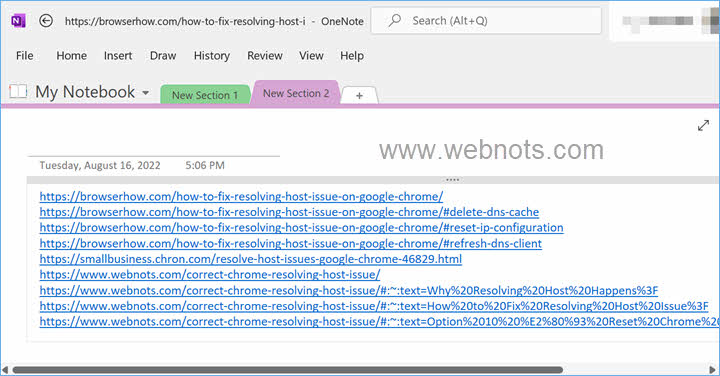Select the New Section 2 tab
The height and width of the screenshot is (376, 720).
(x=296, y=93)
